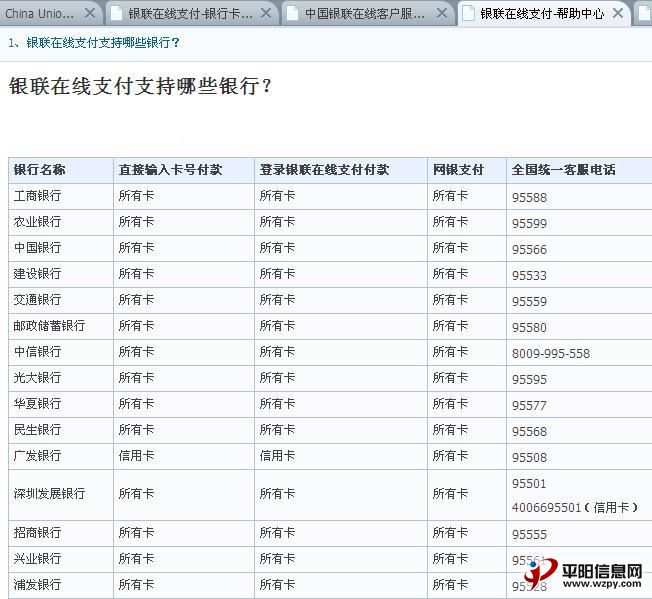Close the 中国银联在线客户服 tab
The height and width of the screenshot is (599, 652).
442,13
